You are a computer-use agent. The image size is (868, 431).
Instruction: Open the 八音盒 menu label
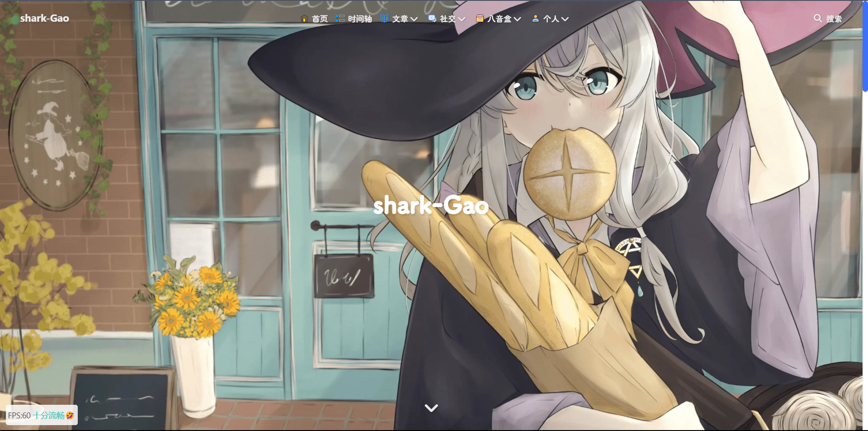[x=499, y=19]
